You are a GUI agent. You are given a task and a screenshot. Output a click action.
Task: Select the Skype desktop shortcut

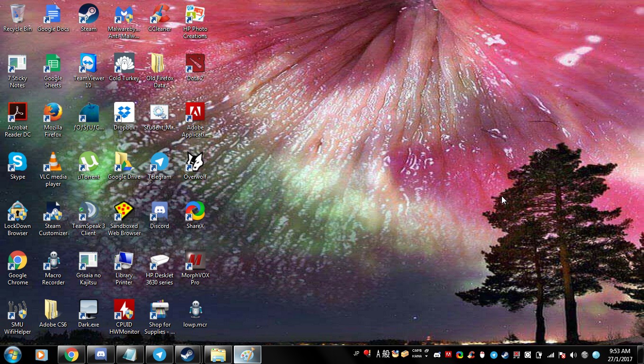point(18,166)
